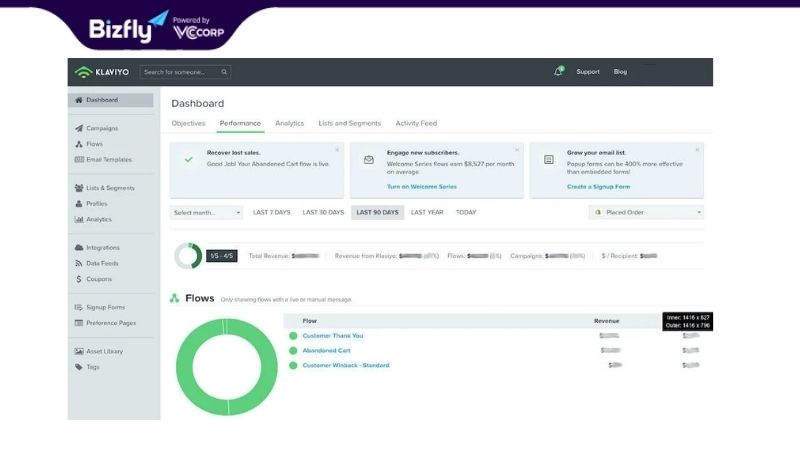Click the Flows section header icon

174,298
